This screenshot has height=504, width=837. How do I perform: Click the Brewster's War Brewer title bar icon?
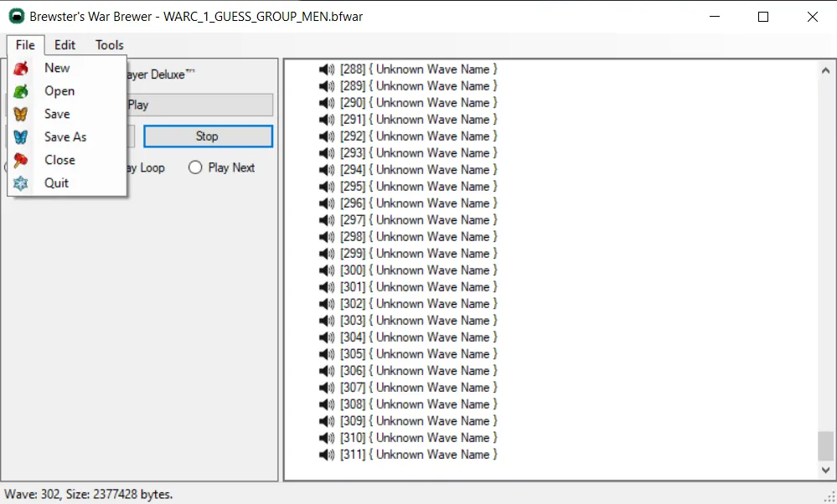click(15, 17)
